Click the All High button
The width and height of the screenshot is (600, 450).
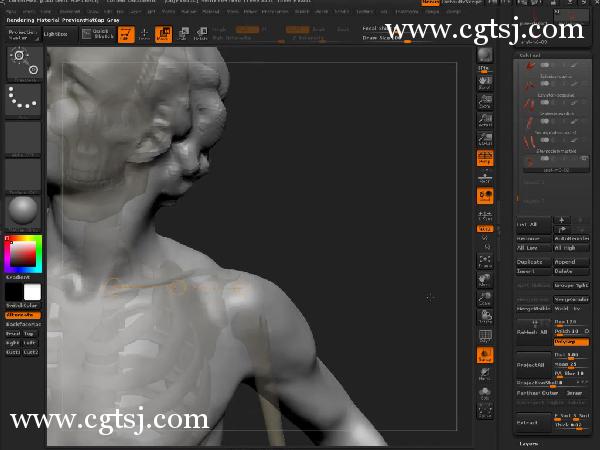[x=571, y=248]
